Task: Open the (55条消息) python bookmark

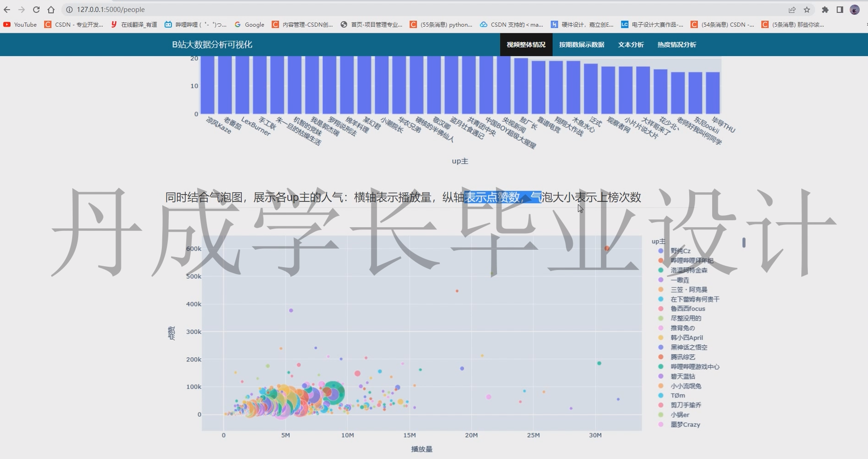Action: 441,25
